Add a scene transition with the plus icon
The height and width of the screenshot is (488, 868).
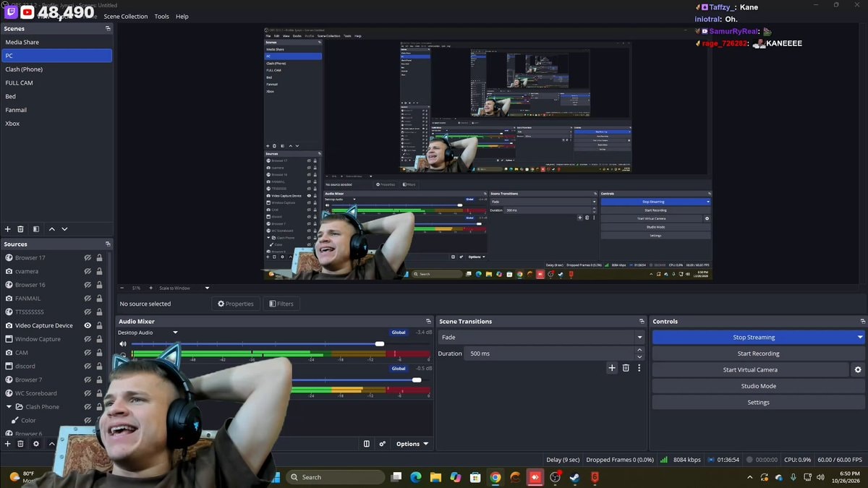(612, 368)
